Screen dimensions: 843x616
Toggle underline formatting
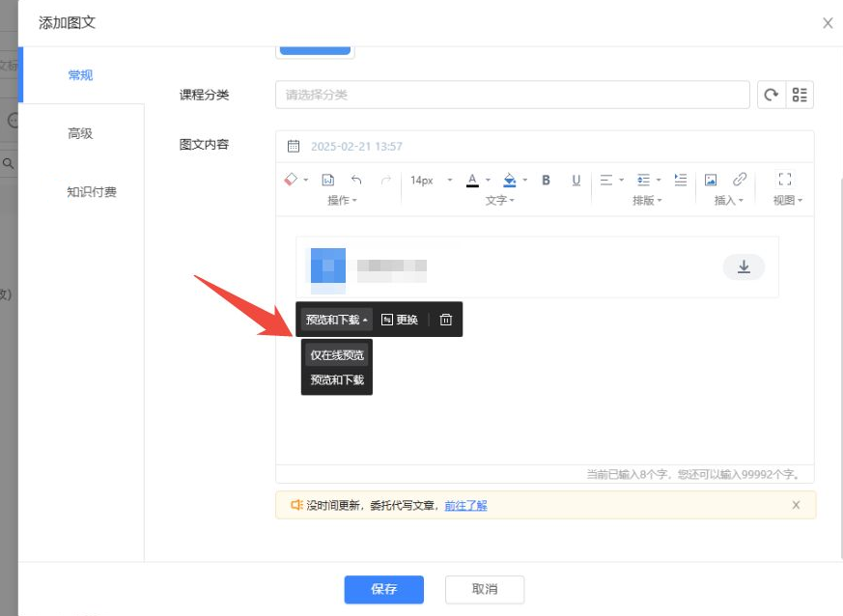pyautogui.click(x=576, y=181)
